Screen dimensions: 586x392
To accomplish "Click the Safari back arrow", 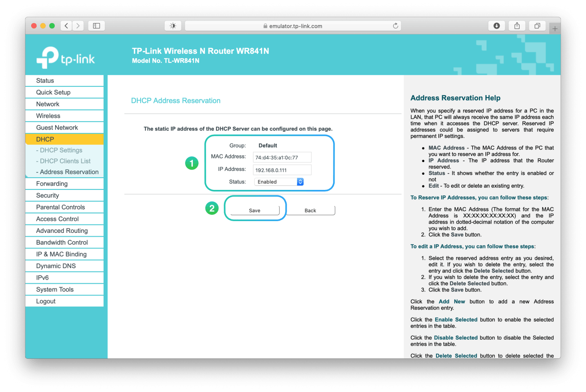I will [x=66, y=26].
